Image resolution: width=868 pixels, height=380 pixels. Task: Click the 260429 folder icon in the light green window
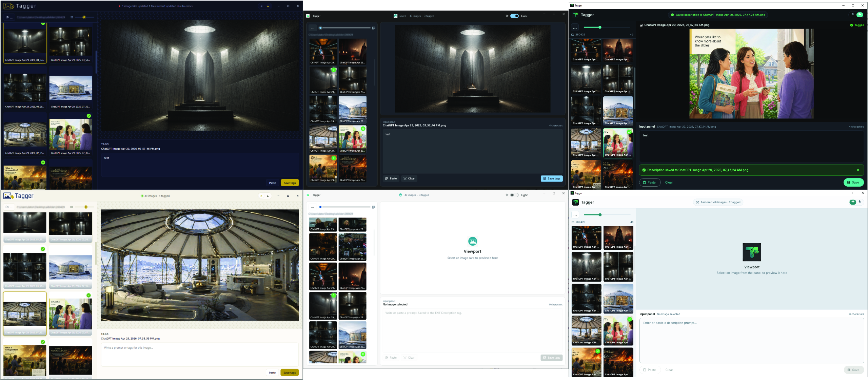pyautogui.click(x=573, y=222)
